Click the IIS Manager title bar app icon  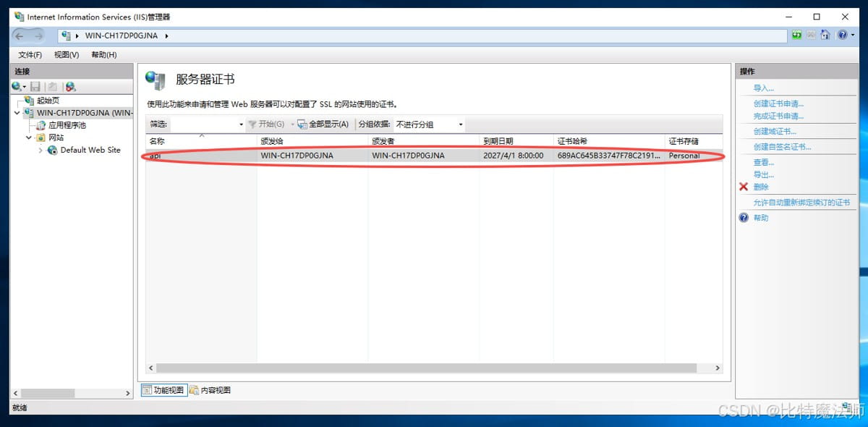(19, 16)
